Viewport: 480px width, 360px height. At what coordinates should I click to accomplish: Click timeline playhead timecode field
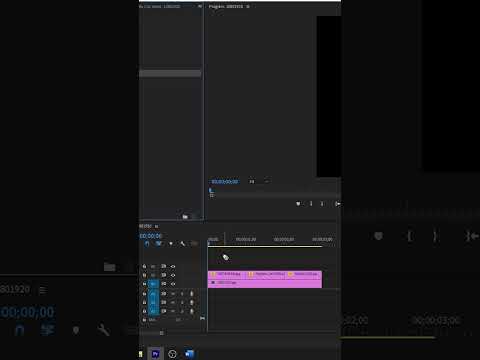point(151,236)
